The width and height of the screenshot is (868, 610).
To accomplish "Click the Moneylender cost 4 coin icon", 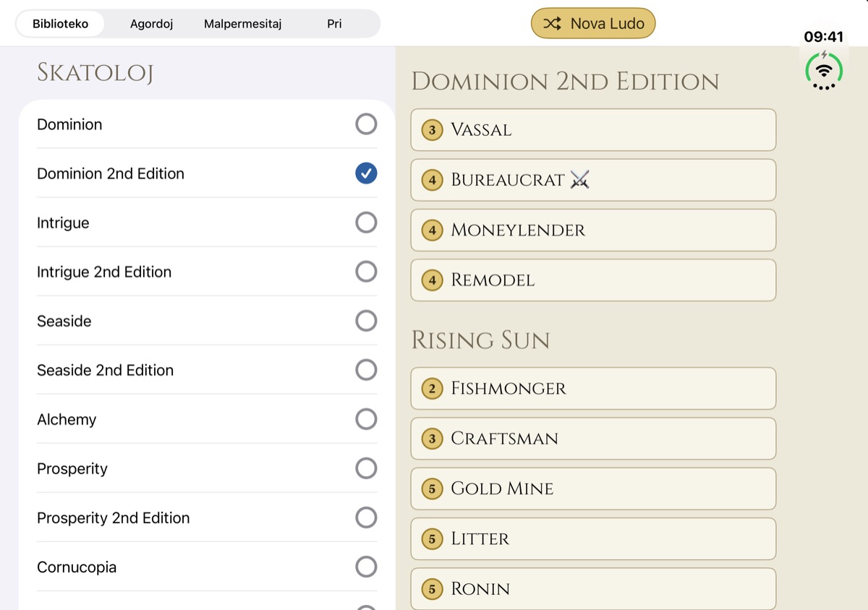I will pyautogui.click(x=433, y=230).
